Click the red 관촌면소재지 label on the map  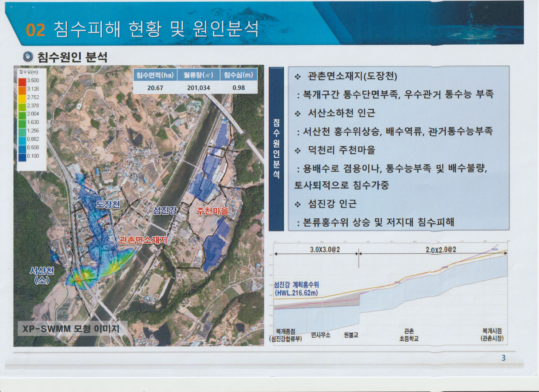[x=143, y=240]
